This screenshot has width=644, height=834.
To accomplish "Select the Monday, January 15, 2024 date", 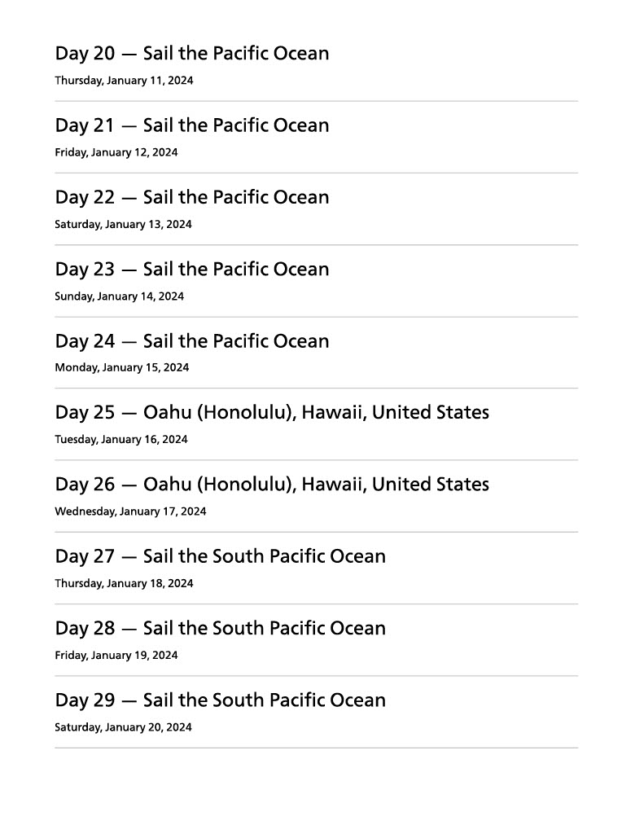I will [121, 367].
